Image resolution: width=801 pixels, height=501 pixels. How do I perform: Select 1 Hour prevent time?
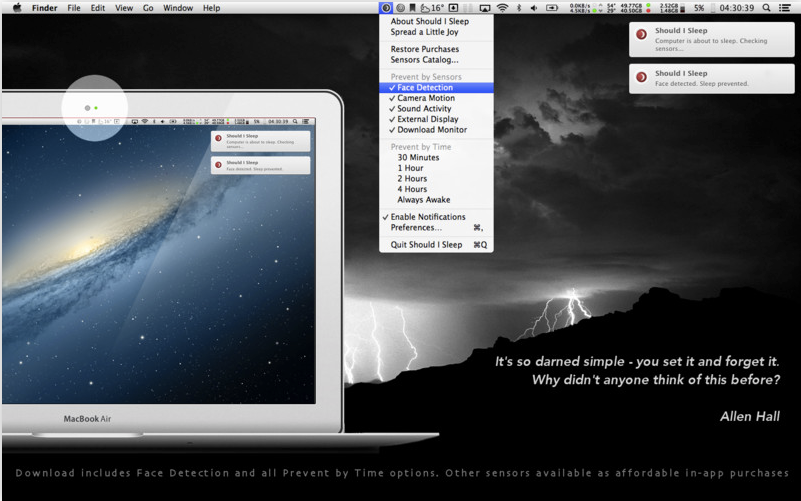click(x=436, y=168)
